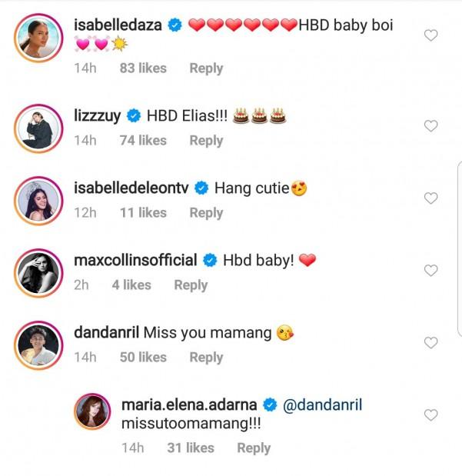The width and height of the screenshot is (462, 476).
Task: Like isabelledeleontv's 'Hang cutie' comment
Action: click(x=431, y=198)
